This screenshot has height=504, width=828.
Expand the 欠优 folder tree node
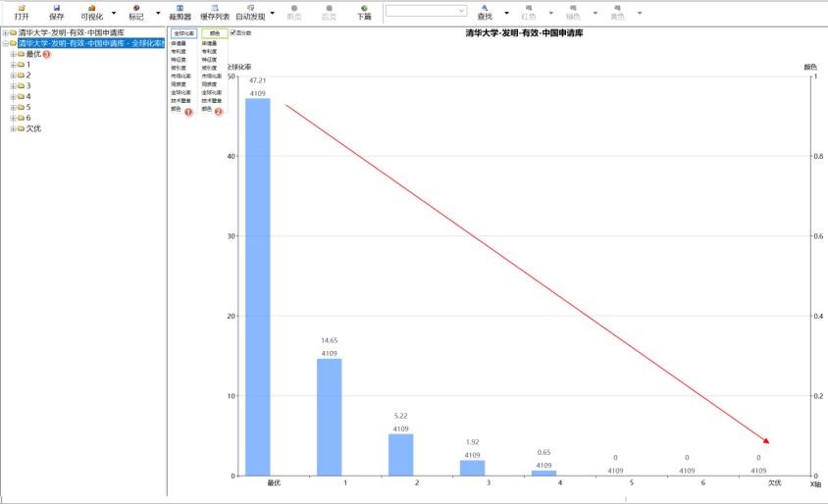coord(13,128)
